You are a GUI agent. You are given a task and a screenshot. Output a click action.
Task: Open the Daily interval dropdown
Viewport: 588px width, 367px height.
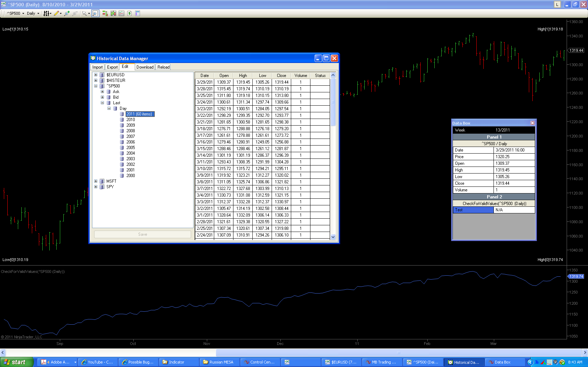pos(33,13)
